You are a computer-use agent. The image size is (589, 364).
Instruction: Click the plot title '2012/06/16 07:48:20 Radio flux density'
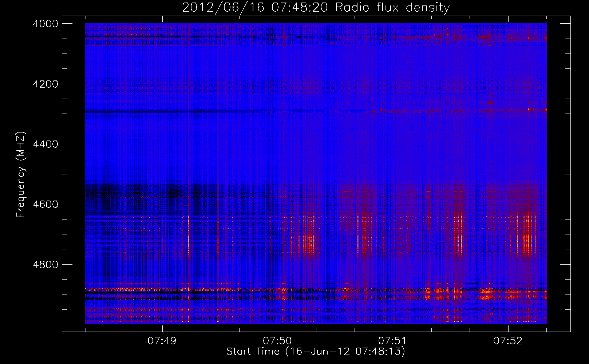click(316, 8)
